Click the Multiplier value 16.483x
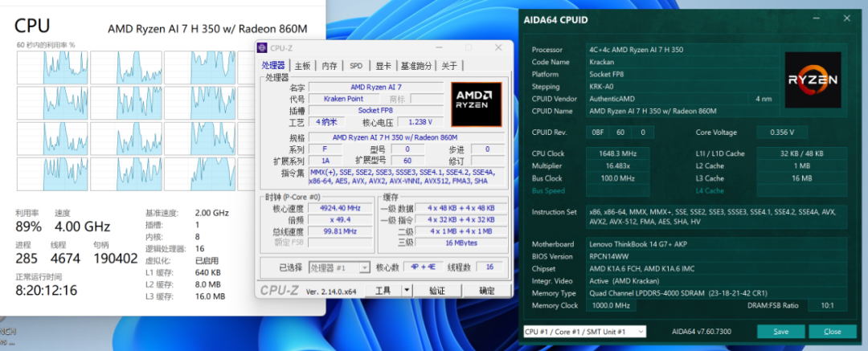This screenshot has width=868, height=351. point(618,165)
